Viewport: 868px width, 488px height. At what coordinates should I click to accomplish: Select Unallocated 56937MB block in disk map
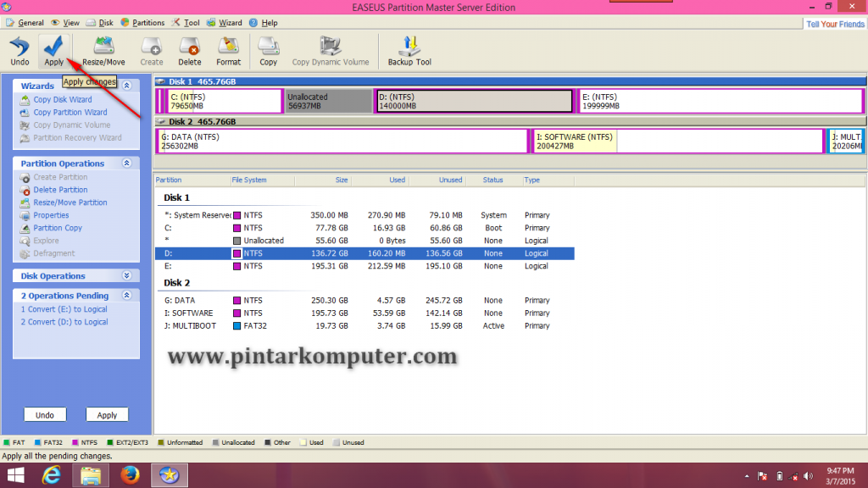click(x=328, y=102)
